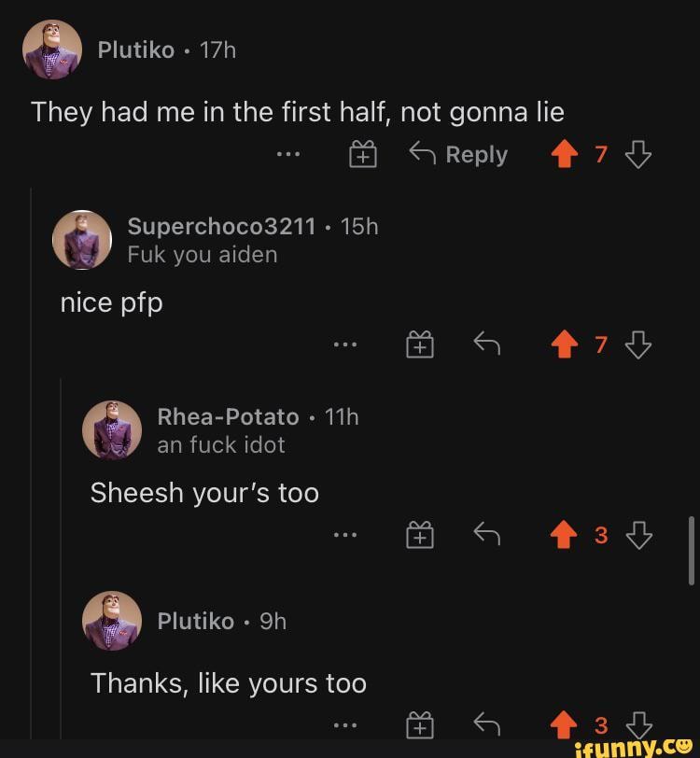The width and height of the screenshot is (700, 758).
Task: Give an award to Plutiko's top comment
Action: click(x=362, y=154)
